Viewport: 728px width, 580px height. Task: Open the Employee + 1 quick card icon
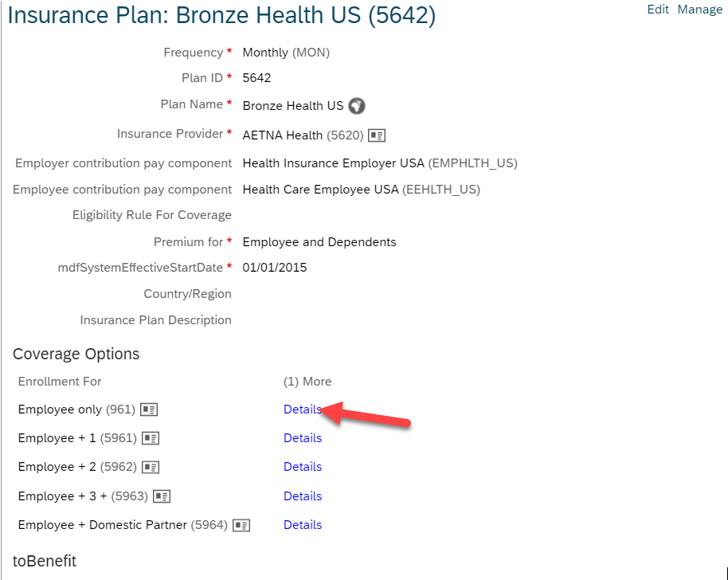151,438
